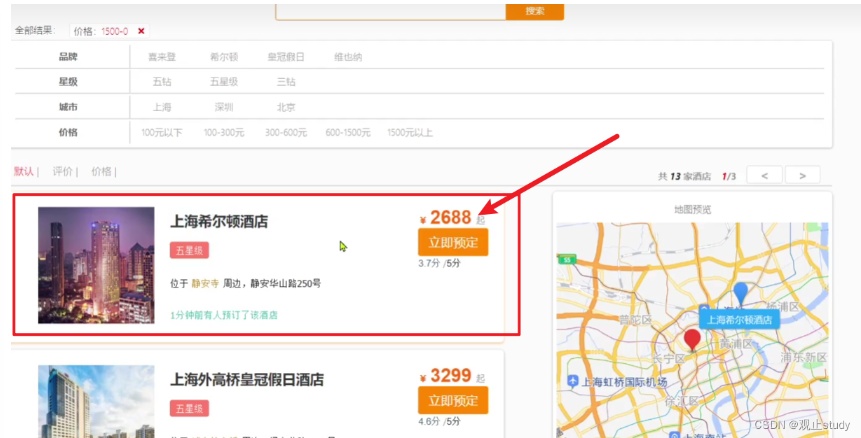The width and height of the screenshot is (861, 438).
Task: Select star rating 五钻
Action: (x=162, y=82)
